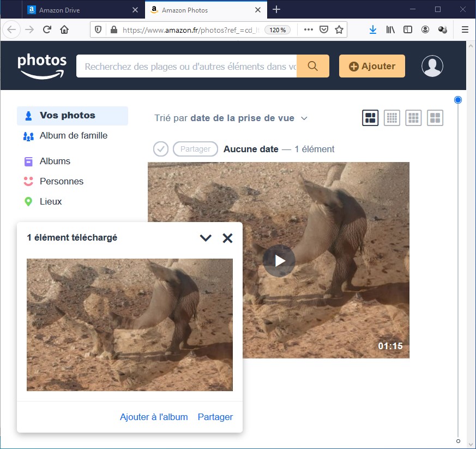
Task: Click the photo search input field
Action: tap(188, 66)
